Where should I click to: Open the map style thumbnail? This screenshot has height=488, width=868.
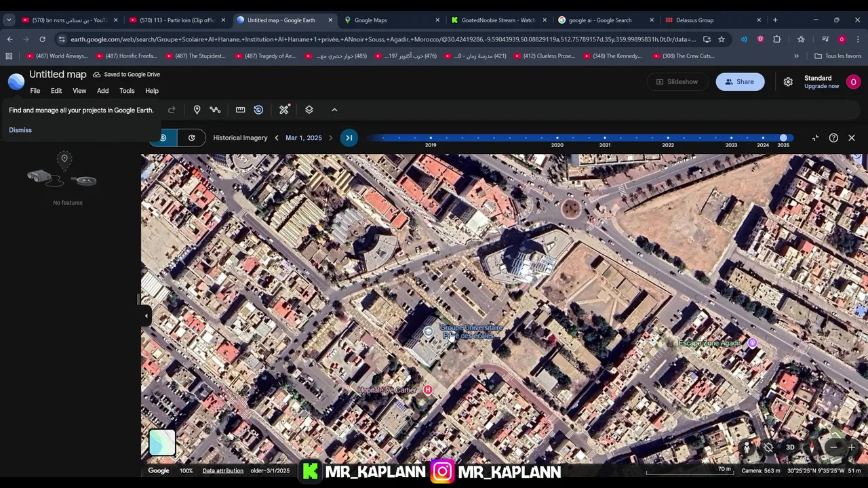162,443
